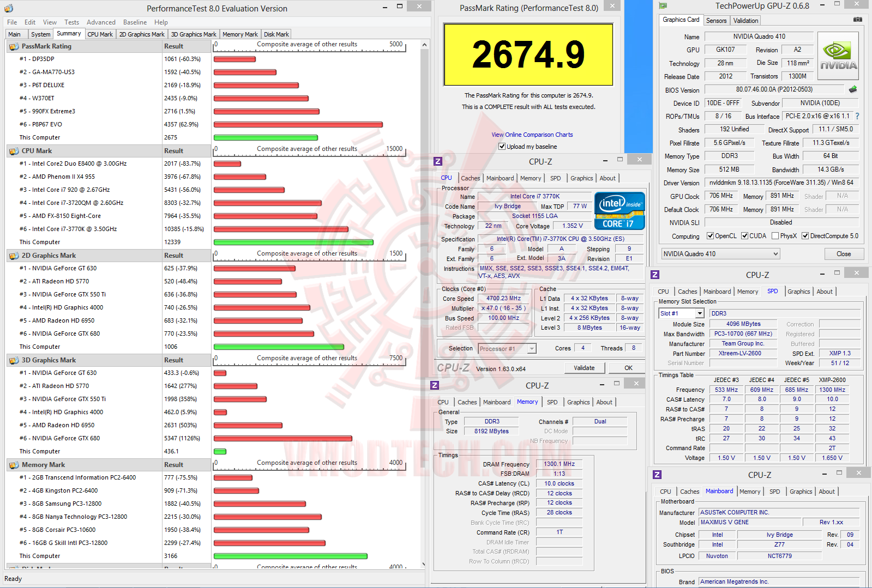872x588 pixels.
Task: Open the 3D Graphics Mark tab
Action: pyautogui.click(x=194, y=34)
